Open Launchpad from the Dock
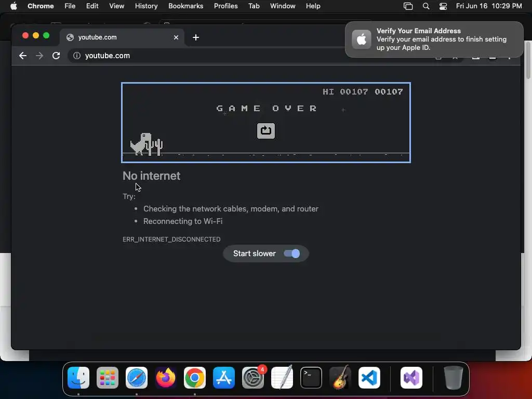This screenshot has width=532, height=399. pyautogui.click(x=108, y=378)
